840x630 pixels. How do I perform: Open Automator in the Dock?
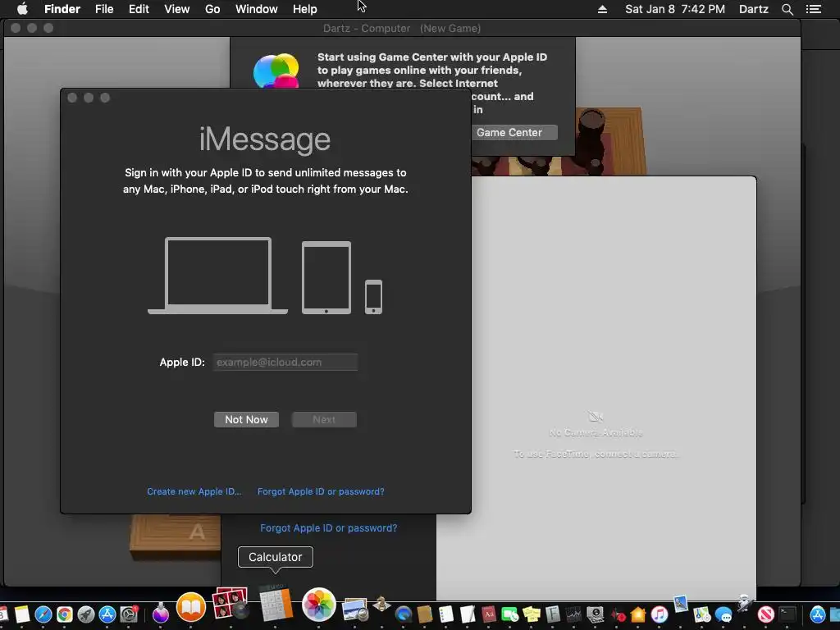point(744,605)
